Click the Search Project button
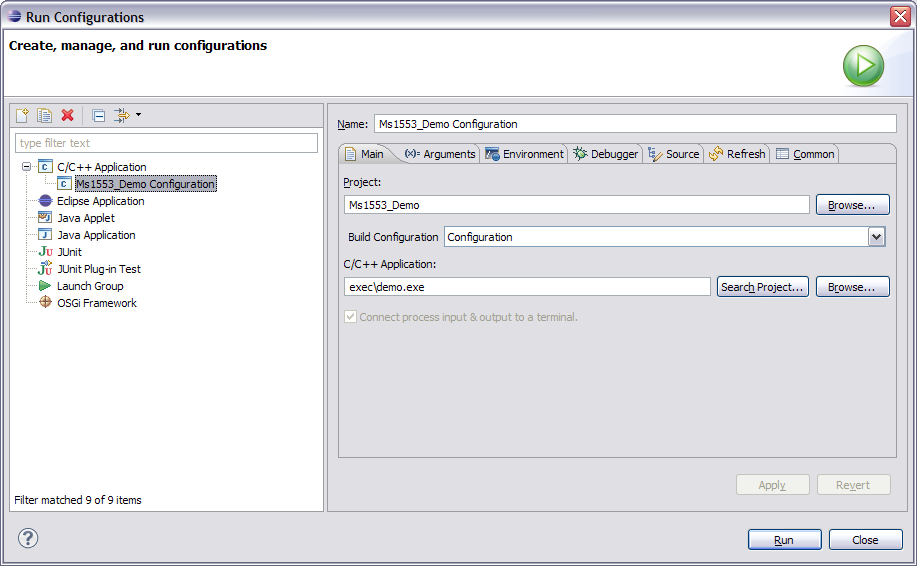The width and height of the screenshot is (917, 566). point(763,287)
